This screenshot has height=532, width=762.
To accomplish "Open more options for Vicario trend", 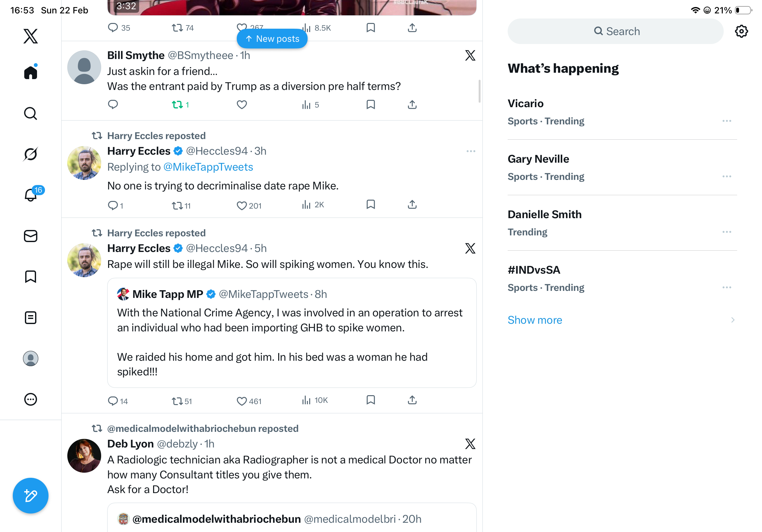I will click(727, 121).
